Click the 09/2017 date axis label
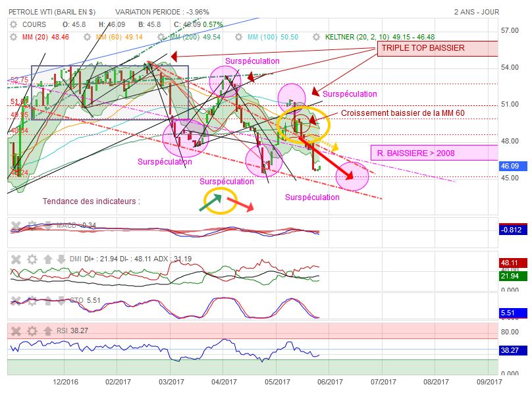Screen dimensions: 532x393 489,382
